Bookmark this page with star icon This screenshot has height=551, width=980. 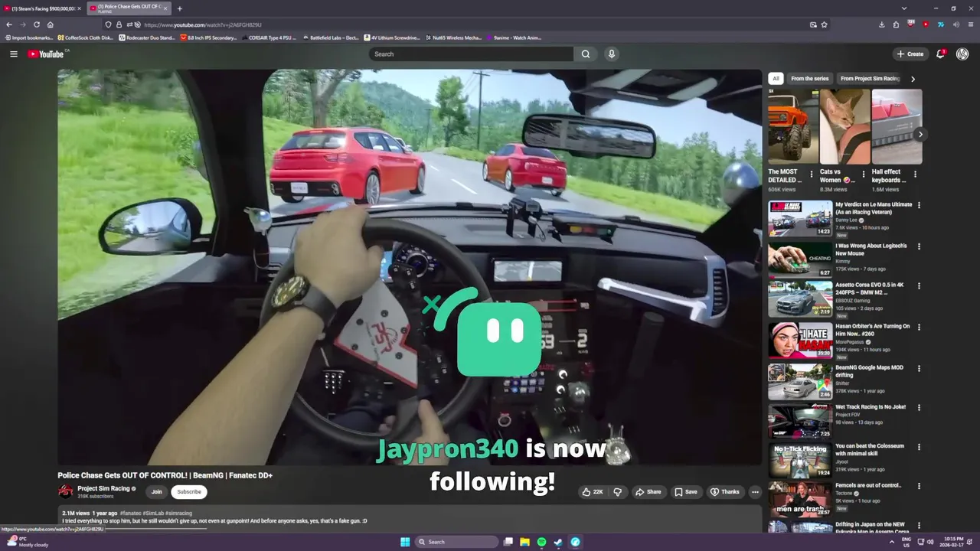point(825,24)
